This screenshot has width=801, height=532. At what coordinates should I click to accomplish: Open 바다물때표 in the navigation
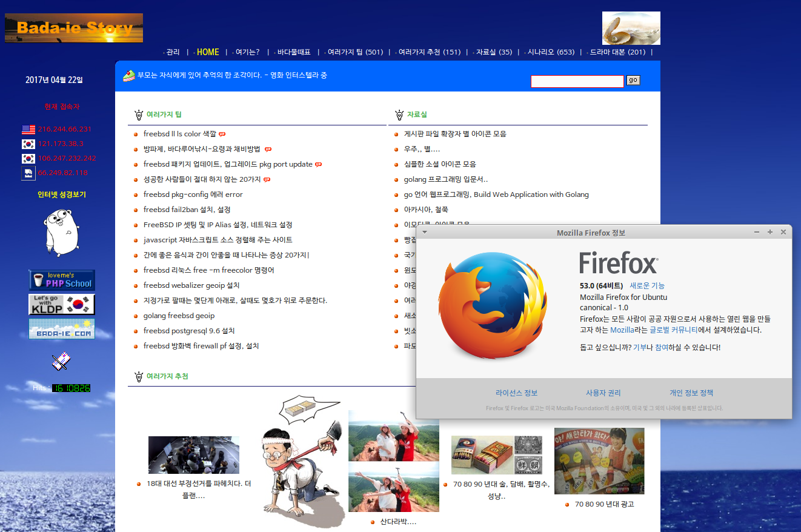pos(294,52)
